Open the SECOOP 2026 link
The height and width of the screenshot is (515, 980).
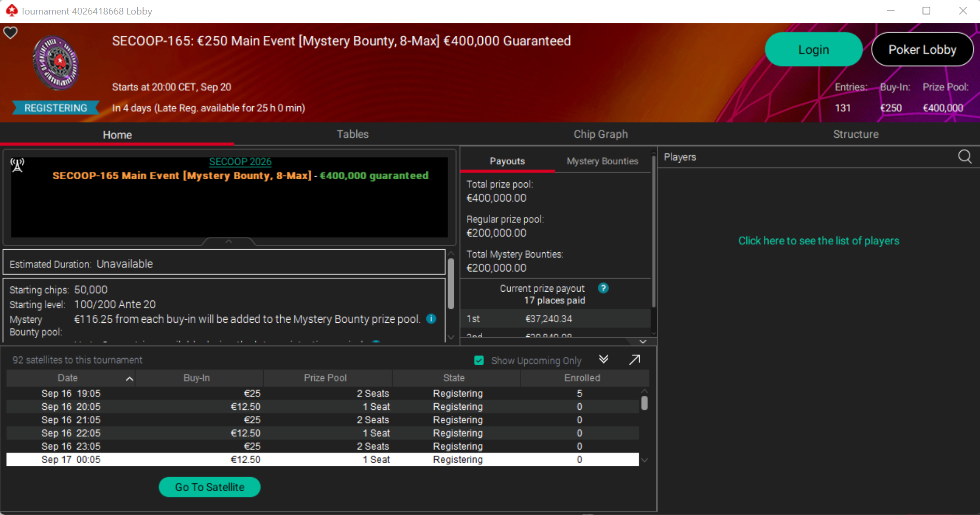pos(240,162)
